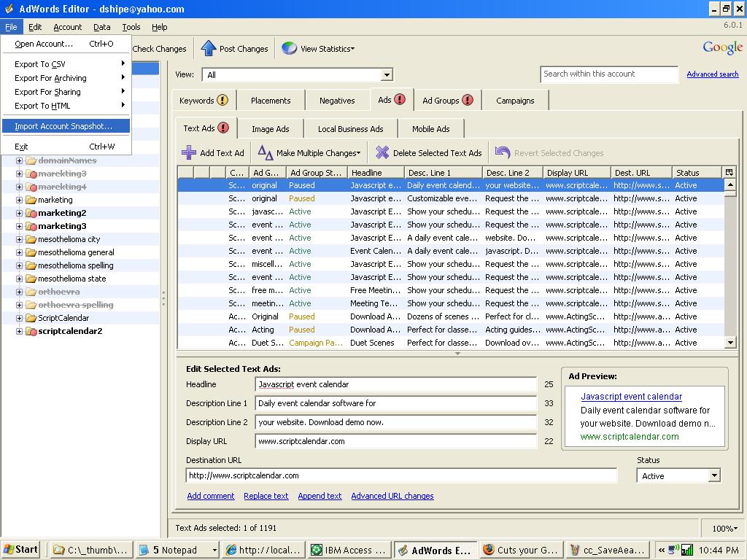Click the Advanced search link
The image size is (747, 560).
pyautogui.click(x=712, y=74)
